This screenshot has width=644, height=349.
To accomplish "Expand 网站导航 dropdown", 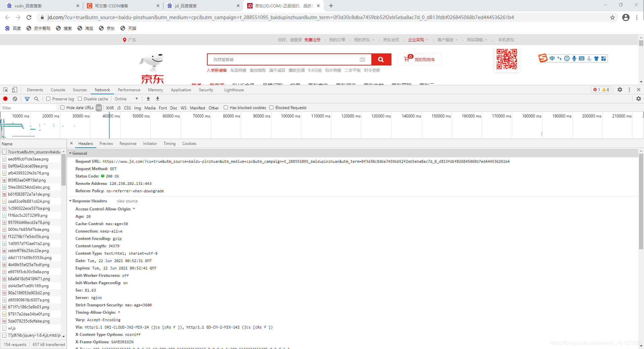I will click(x=477, y=40).
